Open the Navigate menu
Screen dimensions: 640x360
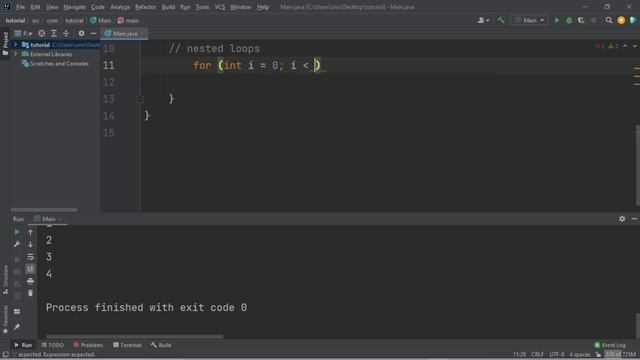click(74, 7)
